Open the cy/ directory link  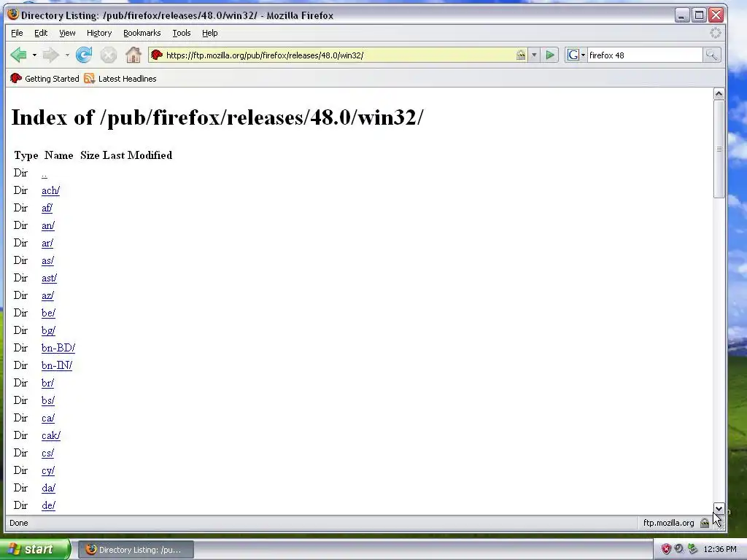tap(48, 470)
